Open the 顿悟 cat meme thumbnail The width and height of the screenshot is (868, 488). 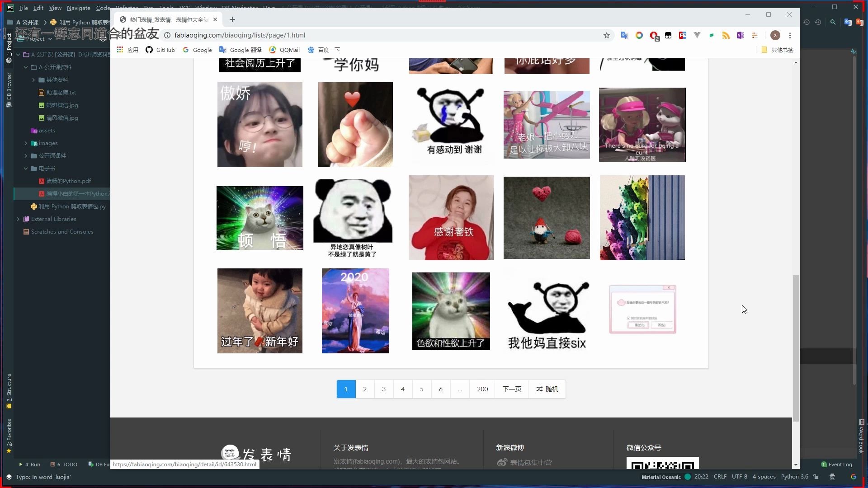coord(260,218)
